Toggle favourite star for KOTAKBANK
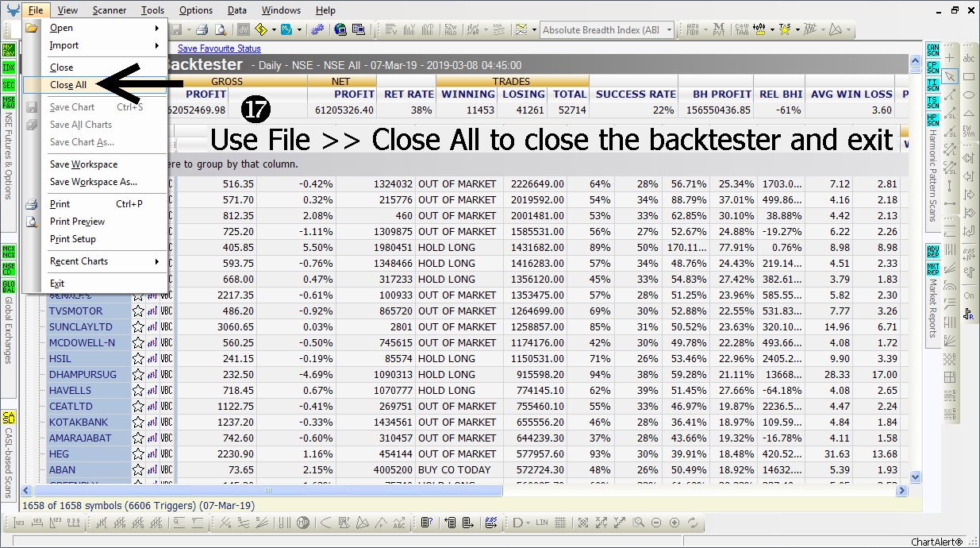Screen dimensions: 980x548 (138, 423)
